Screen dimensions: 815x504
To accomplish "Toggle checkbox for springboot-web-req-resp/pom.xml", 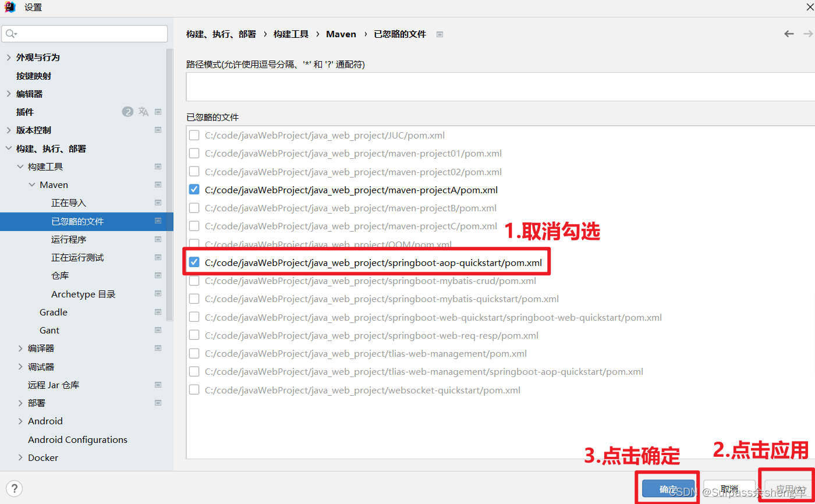I will point(194,335).
